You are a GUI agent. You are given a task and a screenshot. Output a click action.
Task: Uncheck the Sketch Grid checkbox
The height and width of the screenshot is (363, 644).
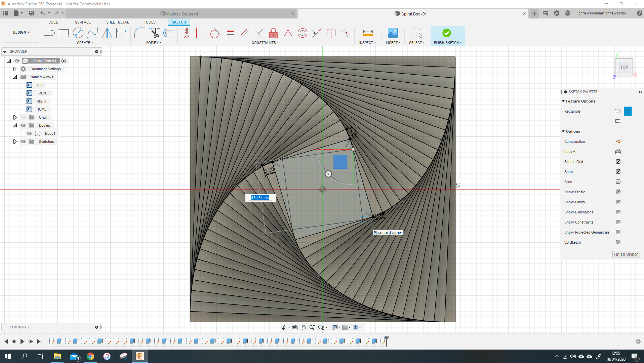coord(618,162)
